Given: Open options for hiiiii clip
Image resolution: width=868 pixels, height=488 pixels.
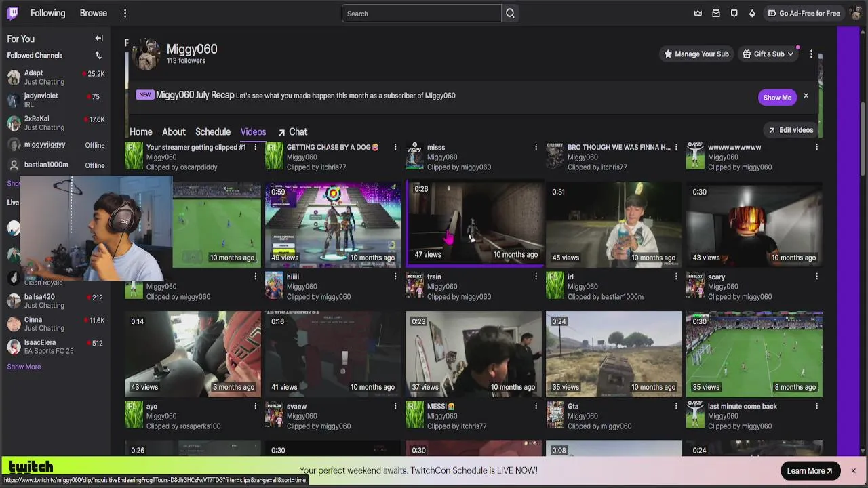Looking at the screenshot, I should pyautogui.click(x=395, y=277).
